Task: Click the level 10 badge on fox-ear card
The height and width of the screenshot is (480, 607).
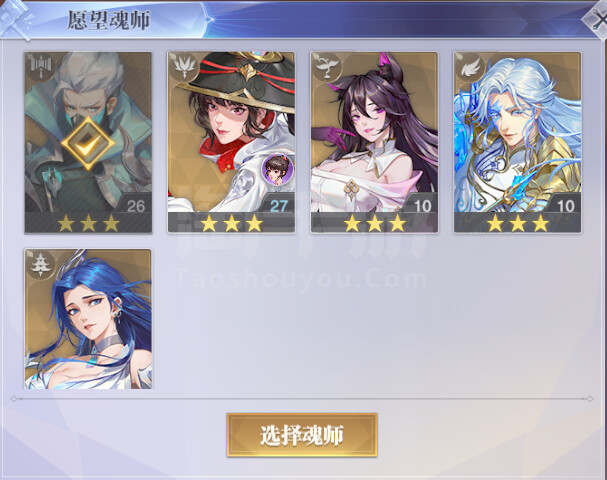Action: (422, 206)
